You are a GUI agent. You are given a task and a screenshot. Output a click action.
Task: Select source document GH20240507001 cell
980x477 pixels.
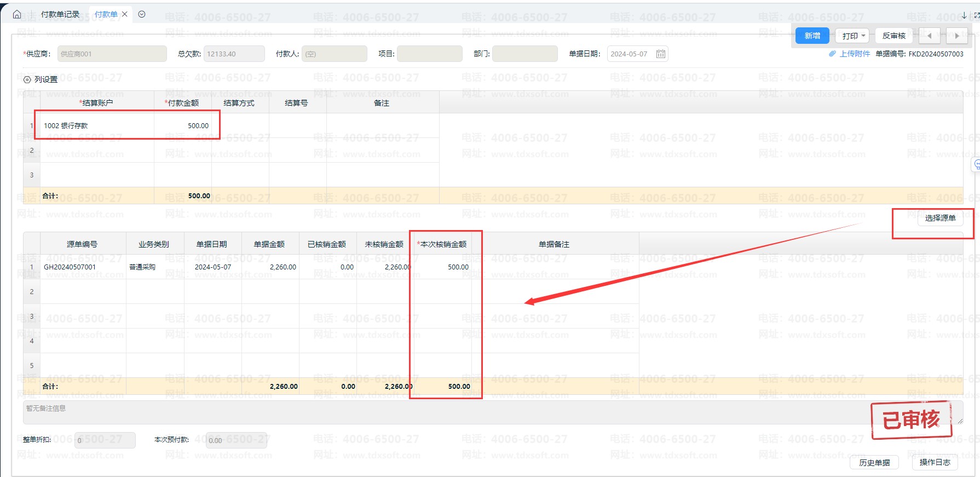click(x=83, y=267)
